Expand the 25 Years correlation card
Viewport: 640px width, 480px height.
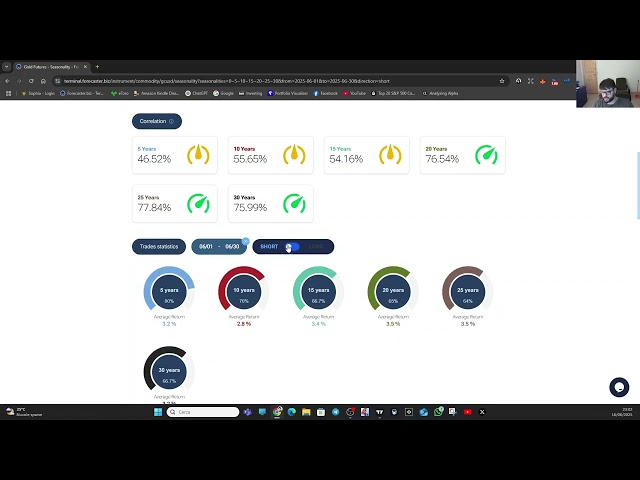pos(173,203)
